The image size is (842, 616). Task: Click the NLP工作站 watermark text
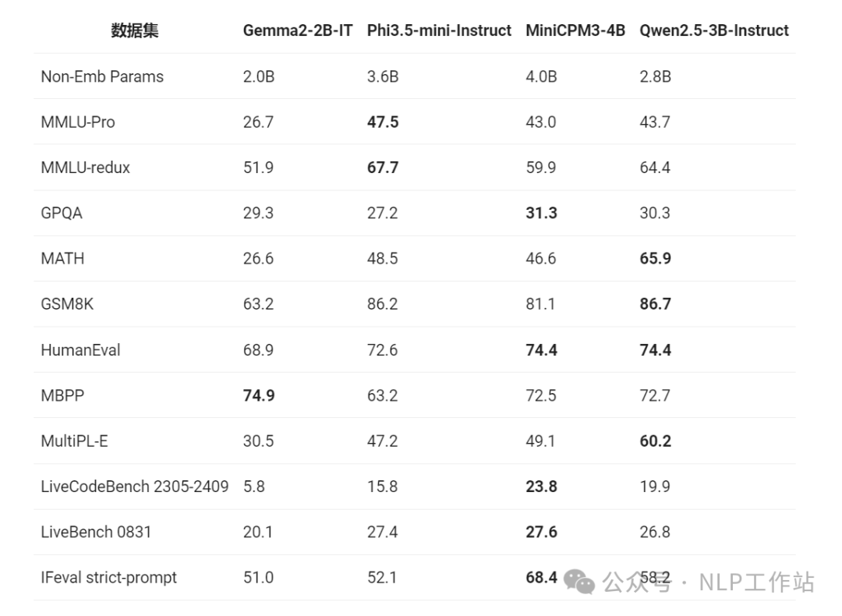pos(756,582)
